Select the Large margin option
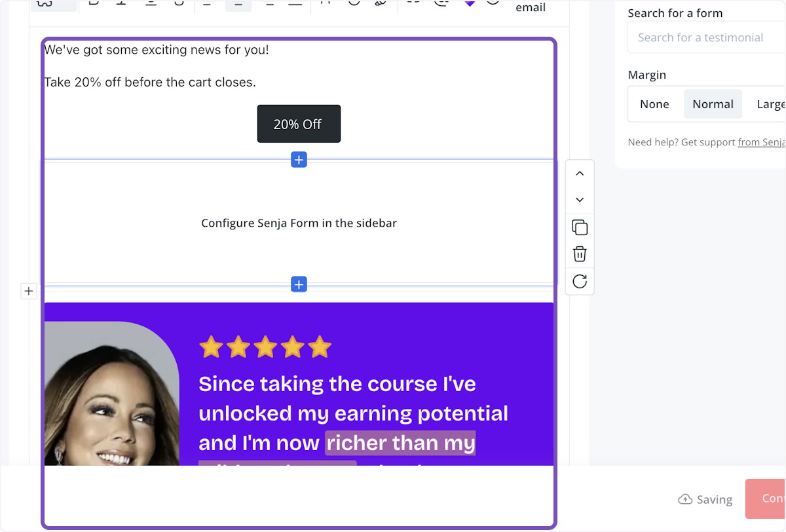 pos(770,104)
